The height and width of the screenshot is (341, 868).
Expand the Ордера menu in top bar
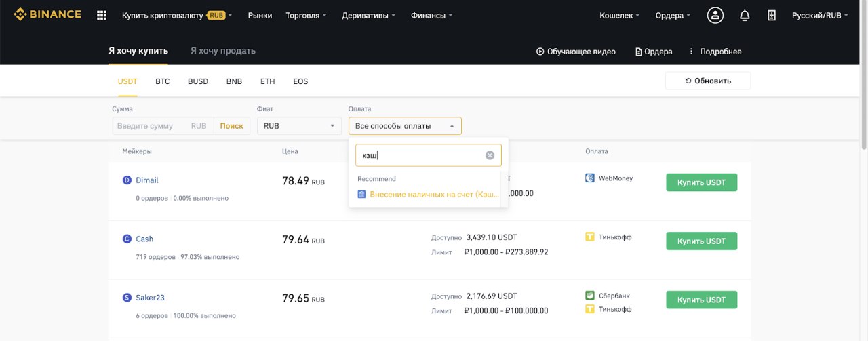point(673,15)
